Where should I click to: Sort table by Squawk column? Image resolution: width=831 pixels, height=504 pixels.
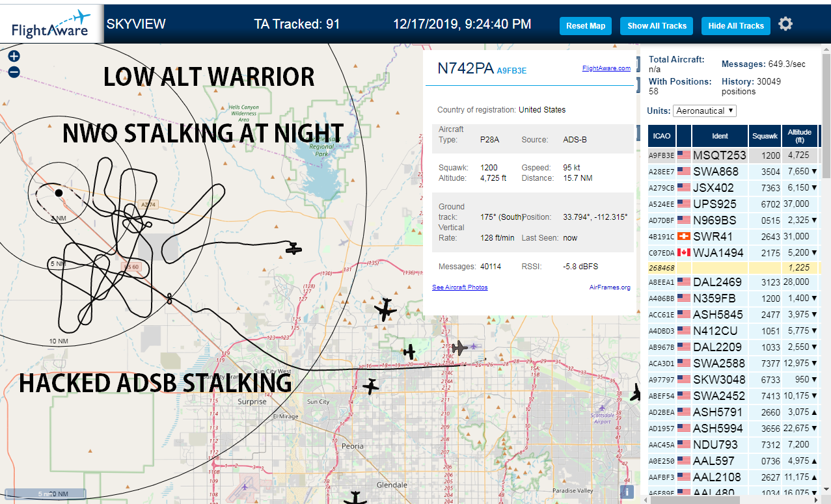[764, 136]
